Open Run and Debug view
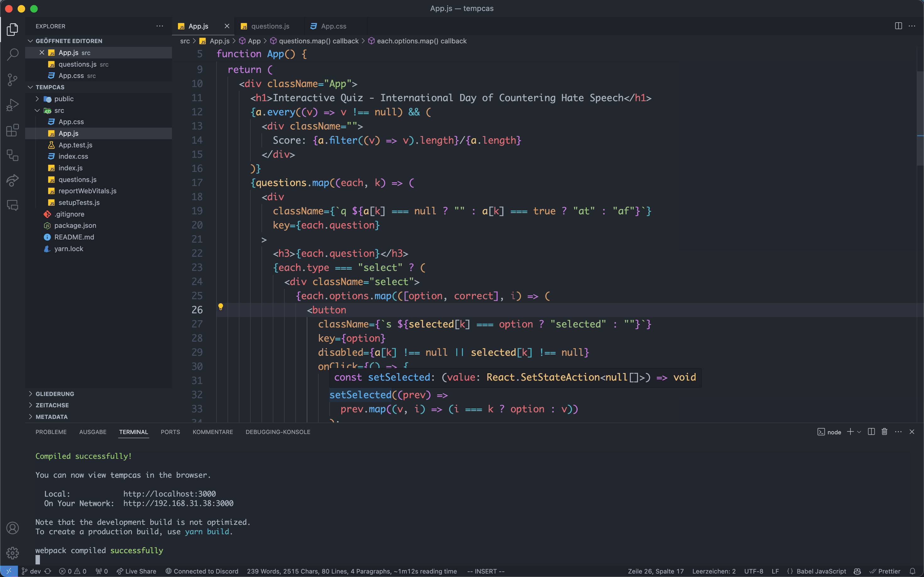This screenshot has height=577, width=924. tap(12, 105)
